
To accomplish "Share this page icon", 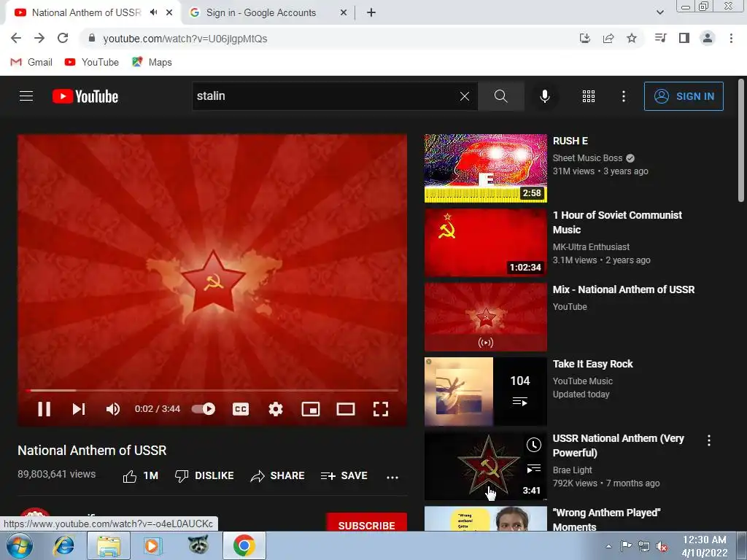I will (608, 38).
